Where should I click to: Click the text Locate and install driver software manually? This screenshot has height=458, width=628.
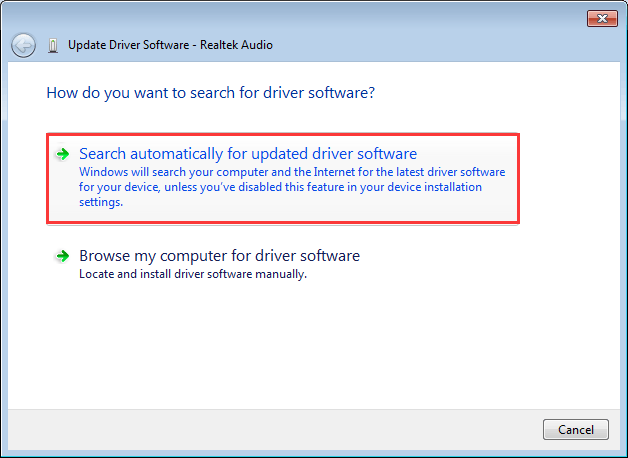[193, 274]
